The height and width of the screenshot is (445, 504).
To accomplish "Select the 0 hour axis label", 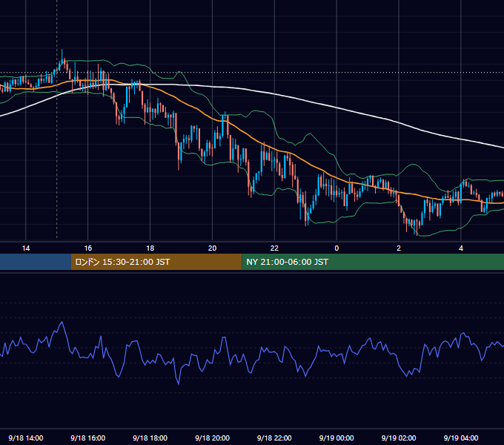I will pos(336,248).
